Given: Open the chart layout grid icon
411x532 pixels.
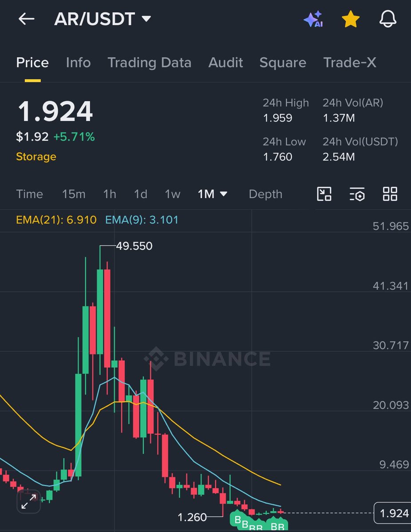Looking at the screenshot, I should click(x=390, y=194).
